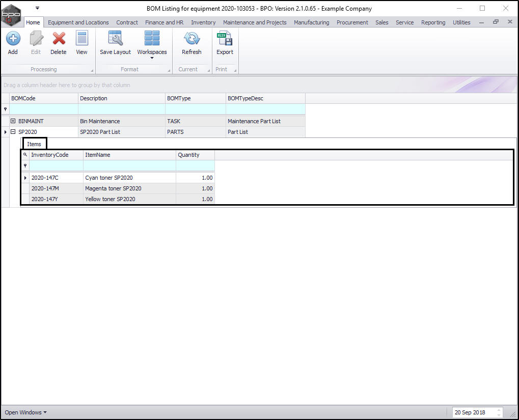The width and height of the screenshot is (519, 420).
Task: Open the Procurement tab
Action: point(352,22)
